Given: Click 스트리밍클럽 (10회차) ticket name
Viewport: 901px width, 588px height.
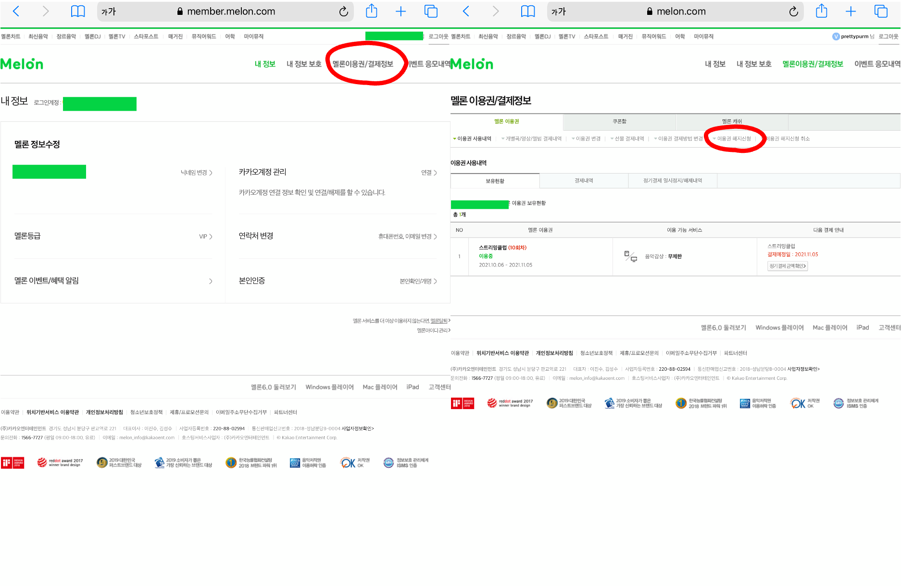Looking at the screenshot, I should (502, 248).
